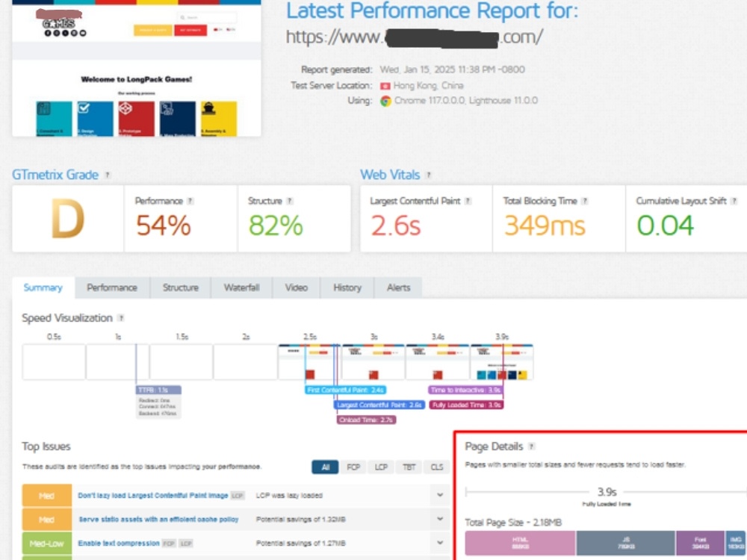
Task: Click the 349ms Total Blocking Time value
Action: click(x=545, y=225)
